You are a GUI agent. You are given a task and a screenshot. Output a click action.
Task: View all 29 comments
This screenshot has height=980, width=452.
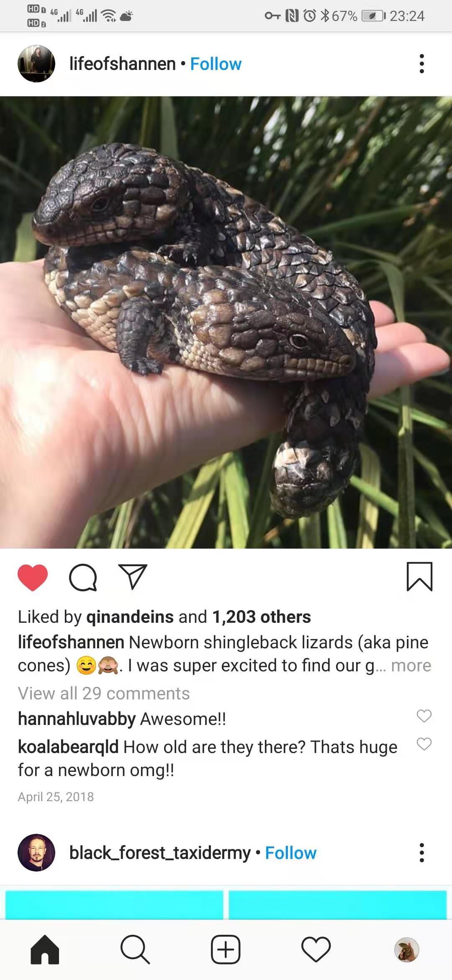point(104,694)
